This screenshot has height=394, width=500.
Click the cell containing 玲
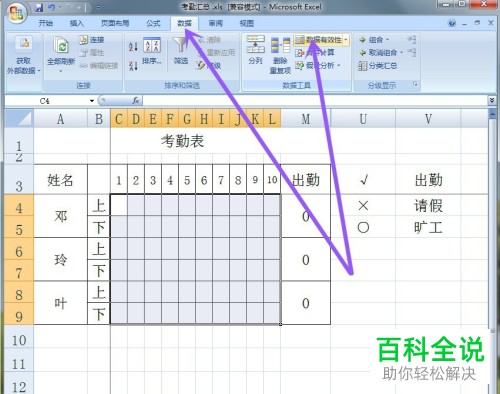pyautogui.click(x=60, y=259)
